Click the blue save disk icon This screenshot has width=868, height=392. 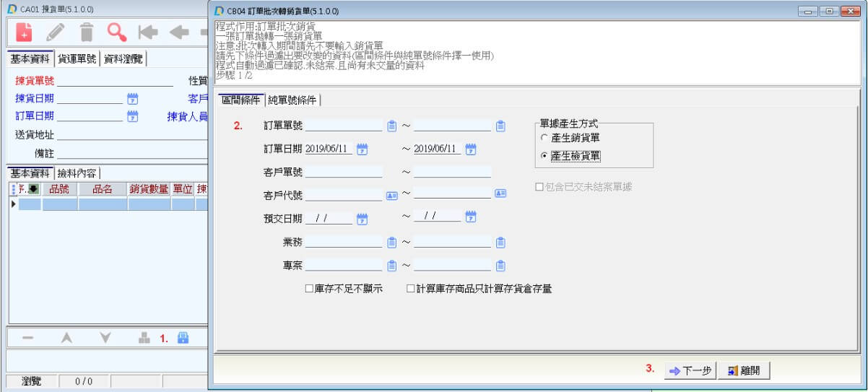pos(183,338)
